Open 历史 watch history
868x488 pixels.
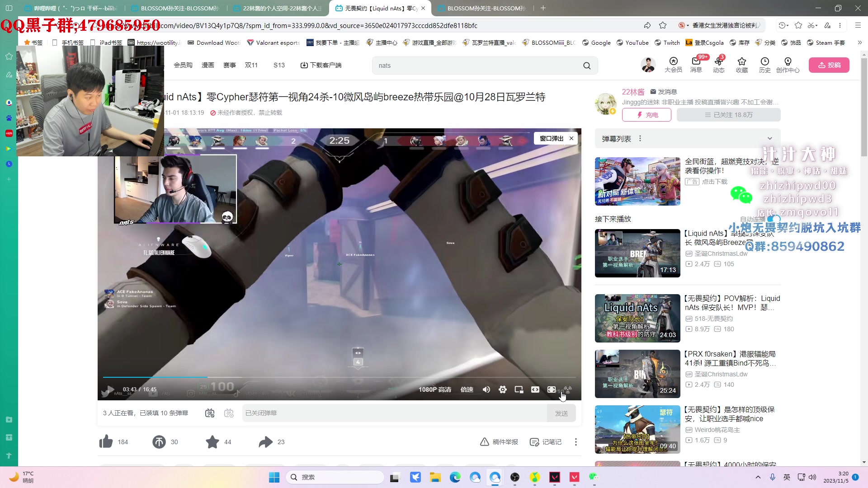click(765, 65)
